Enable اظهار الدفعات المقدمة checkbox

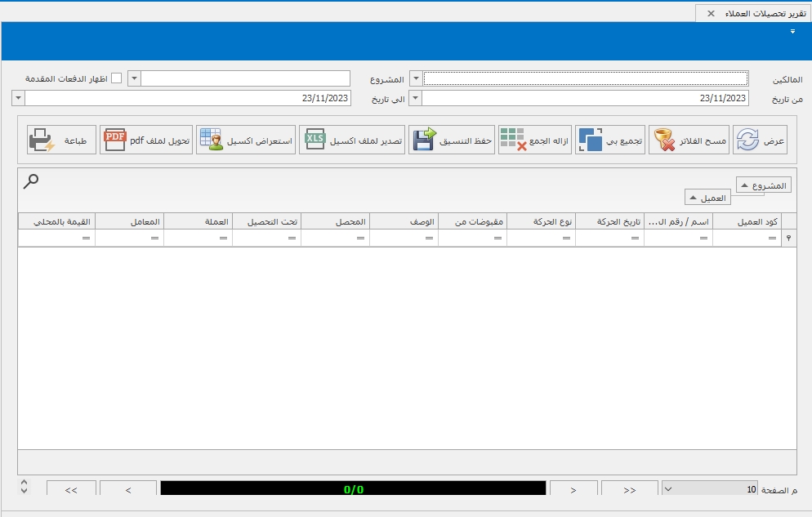click(x=117, y=78)
